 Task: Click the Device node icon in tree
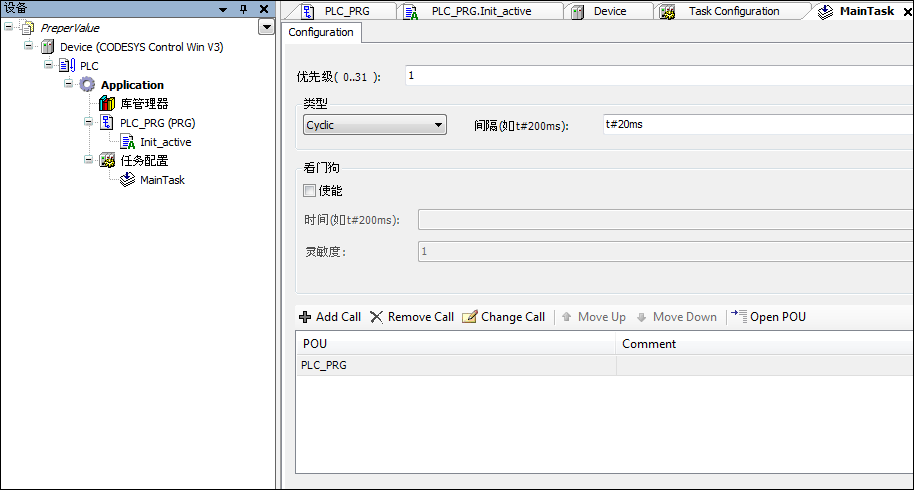(47, 47)
